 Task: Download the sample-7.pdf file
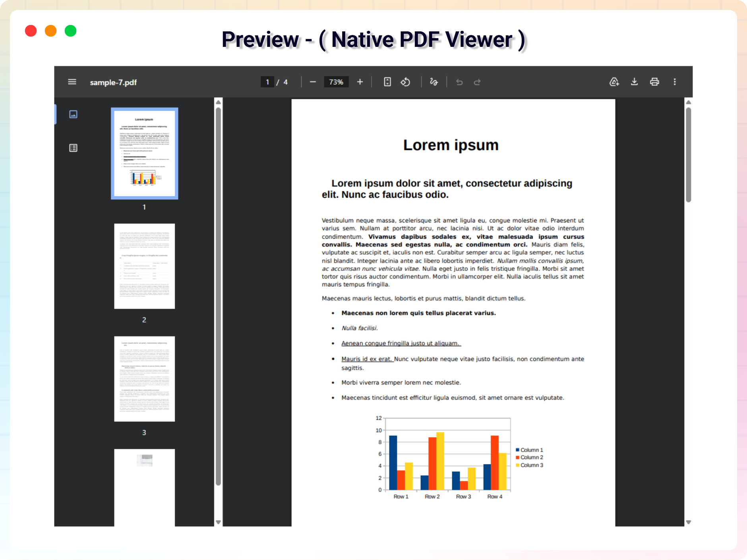[634, 82]
